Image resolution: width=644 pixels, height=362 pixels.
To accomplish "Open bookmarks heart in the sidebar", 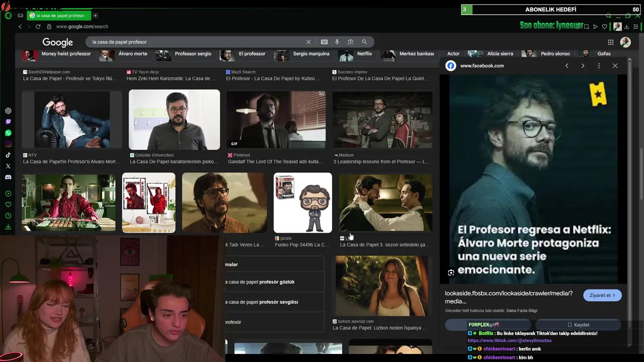I will [8, 205].
